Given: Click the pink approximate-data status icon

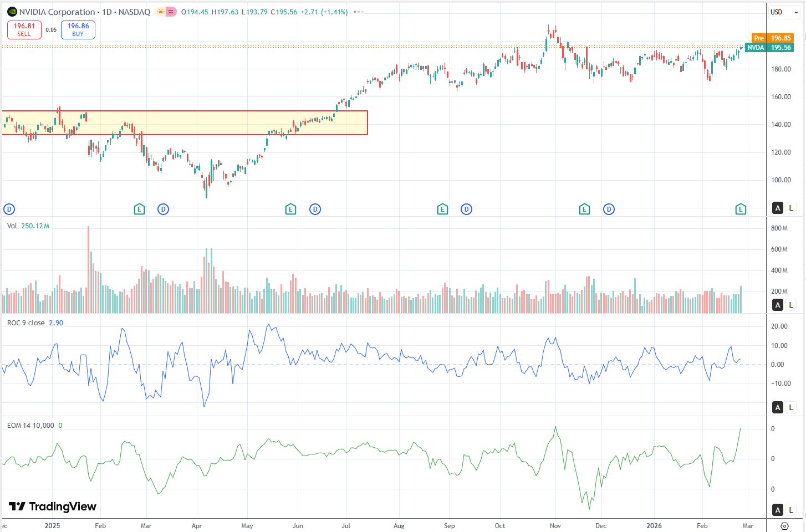Looking at the screenshot, I should pyautogui.click(x=171, y=12).
